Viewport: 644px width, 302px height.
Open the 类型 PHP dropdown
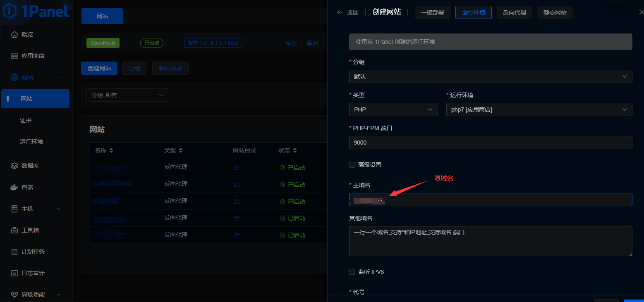pos(393,109)
